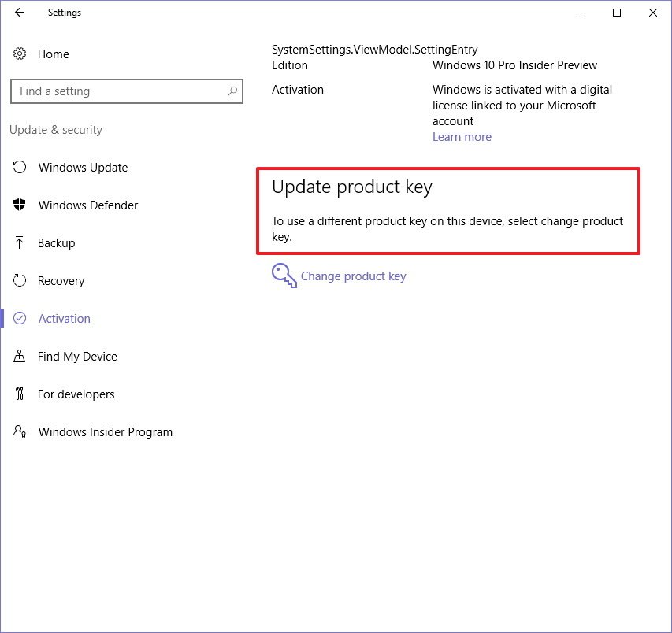Image resolution: width=672 pixels, height=633 pixels.
Task: Click the Find My Device person icon
Action: point(20,357)
